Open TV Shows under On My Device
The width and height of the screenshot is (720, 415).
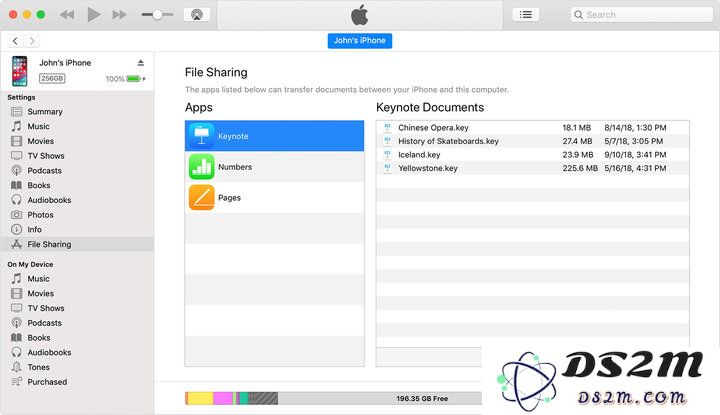pyautogui.click(x=46, y=308)
